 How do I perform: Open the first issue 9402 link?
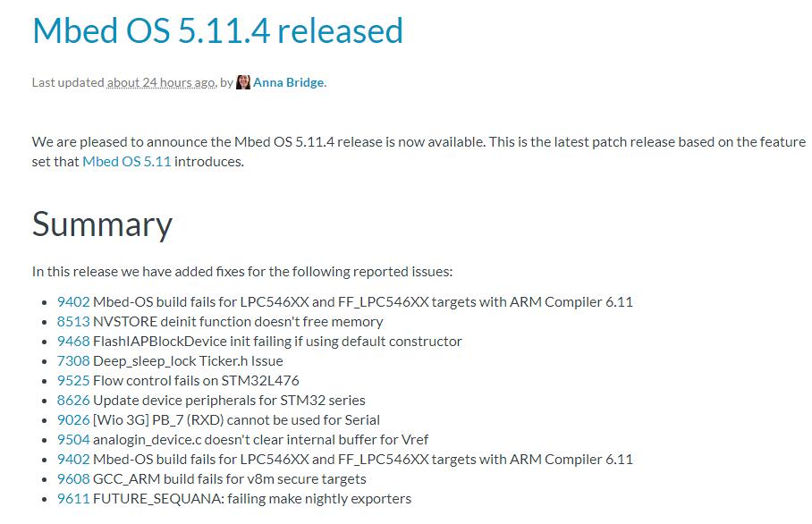[x=73, y=302]
